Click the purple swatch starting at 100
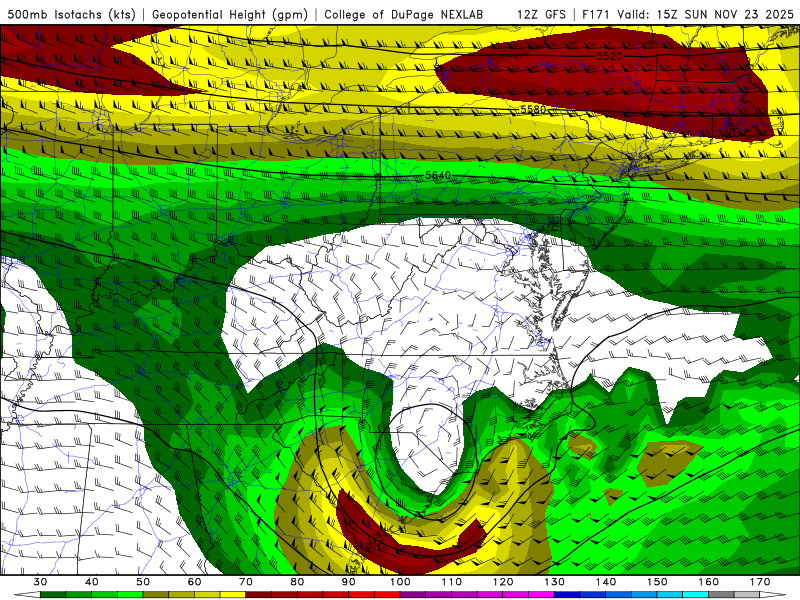 tap(413, 595)
